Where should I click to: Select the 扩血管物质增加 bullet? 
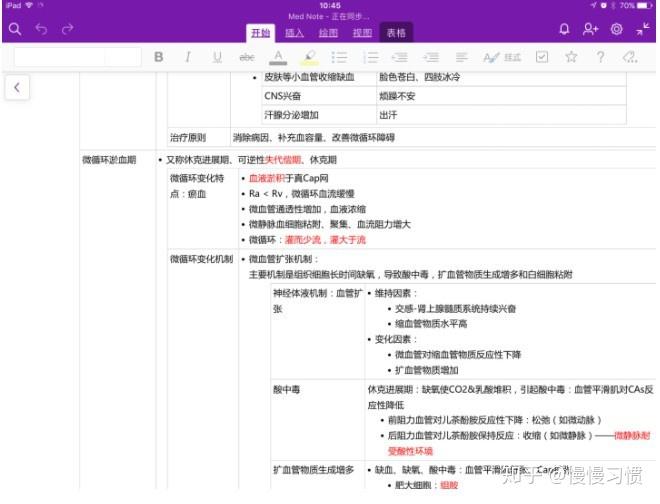[426, 370]
